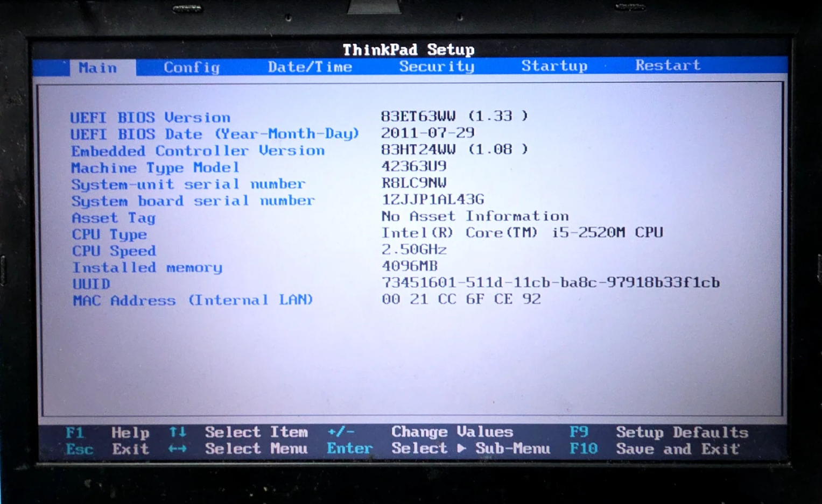The height and width of the screenshot is (504, 822).
Task: Click the Esc key hint
Action: click(x=80, y=449)
